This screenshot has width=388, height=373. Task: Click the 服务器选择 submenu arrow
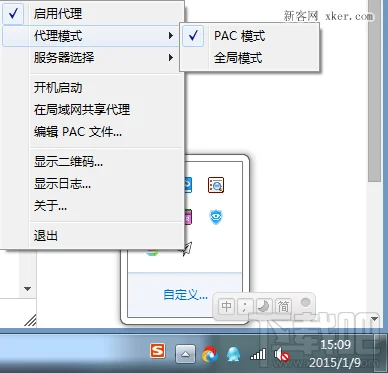click(x=171, y=58)
